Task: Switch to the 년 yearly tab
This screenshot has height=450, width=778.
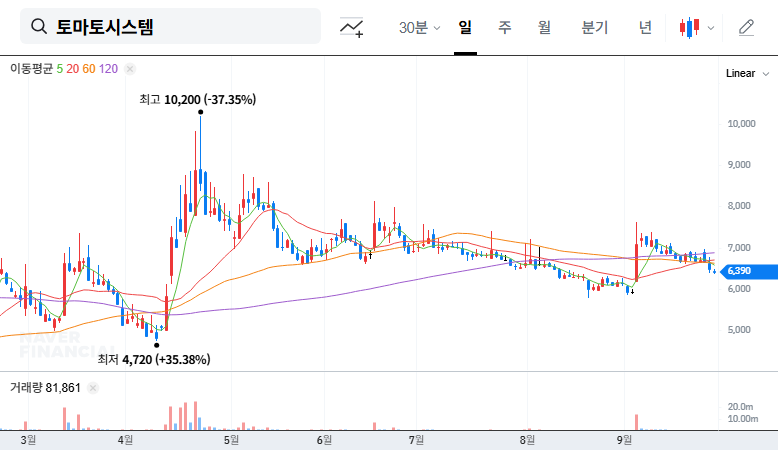Action: point(645,27)
